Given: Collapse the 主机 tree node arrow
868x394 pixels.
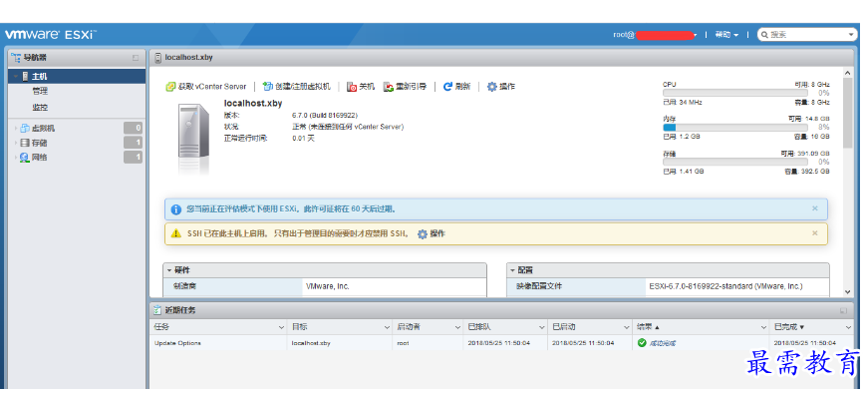Looking at the screenshot, I should tap(16, 77).
